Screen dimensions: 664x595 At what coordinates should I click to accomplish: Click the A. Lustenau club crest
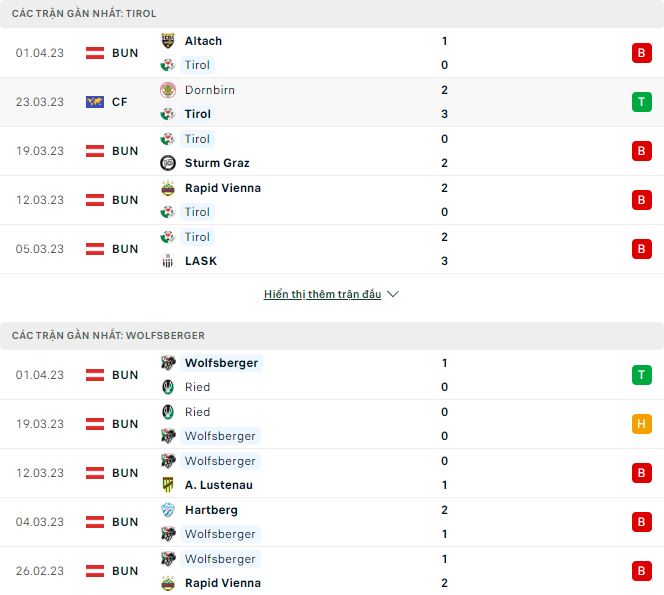coord(168,485)
